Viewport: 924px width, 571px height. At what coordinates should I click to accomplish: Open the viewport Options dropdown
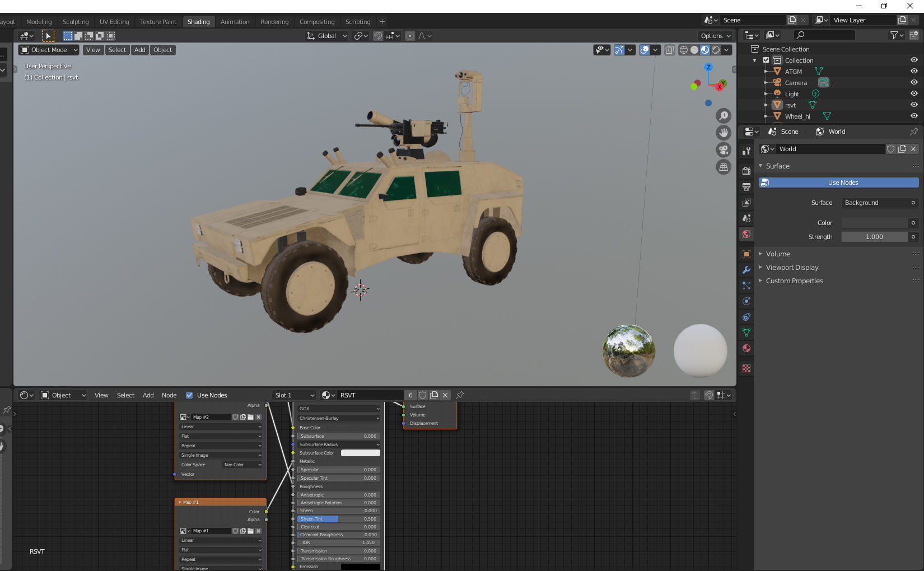tap(715, 36)
